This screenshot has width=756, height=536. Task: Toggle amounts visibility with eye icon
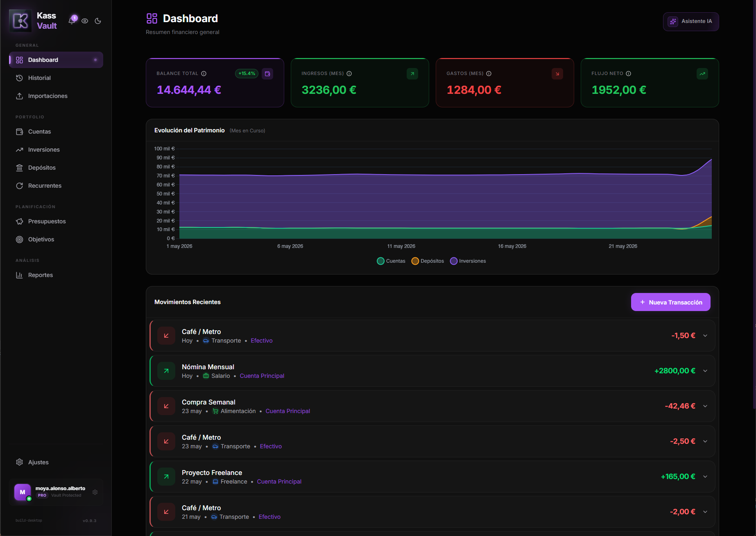(x=85, y=21)
